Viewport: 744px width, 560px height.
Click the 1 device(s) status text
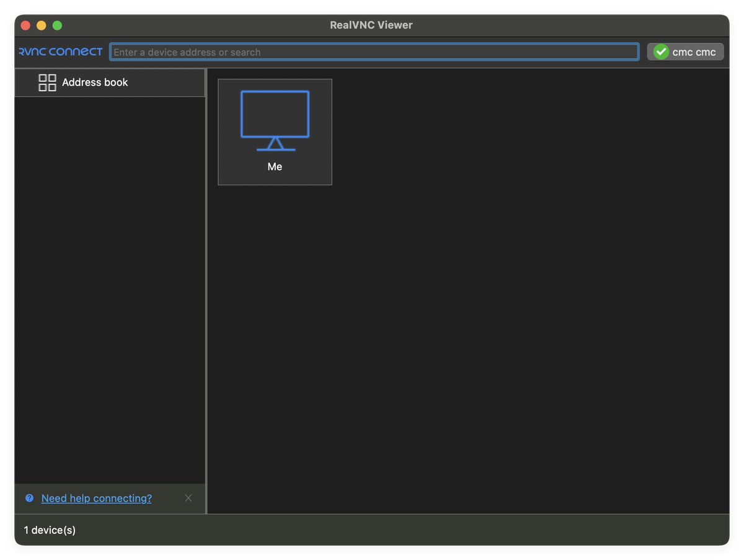click(x=50, y=530)
